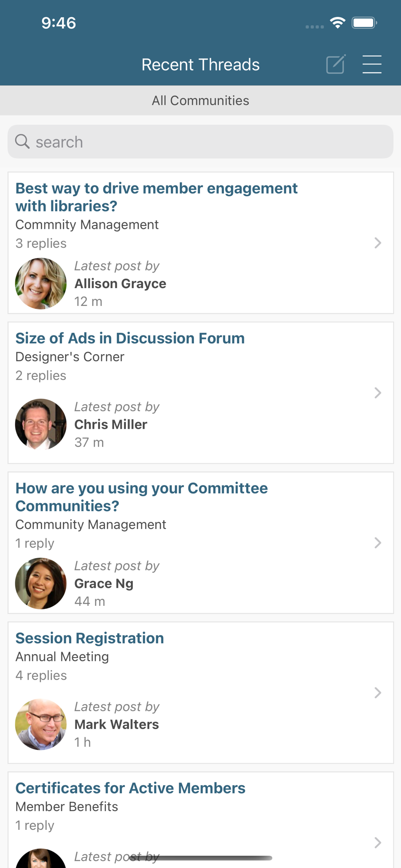Viewport: 401px width, 868px height.
Task: Expand chevron on Certificates thread
Action: 378,842
